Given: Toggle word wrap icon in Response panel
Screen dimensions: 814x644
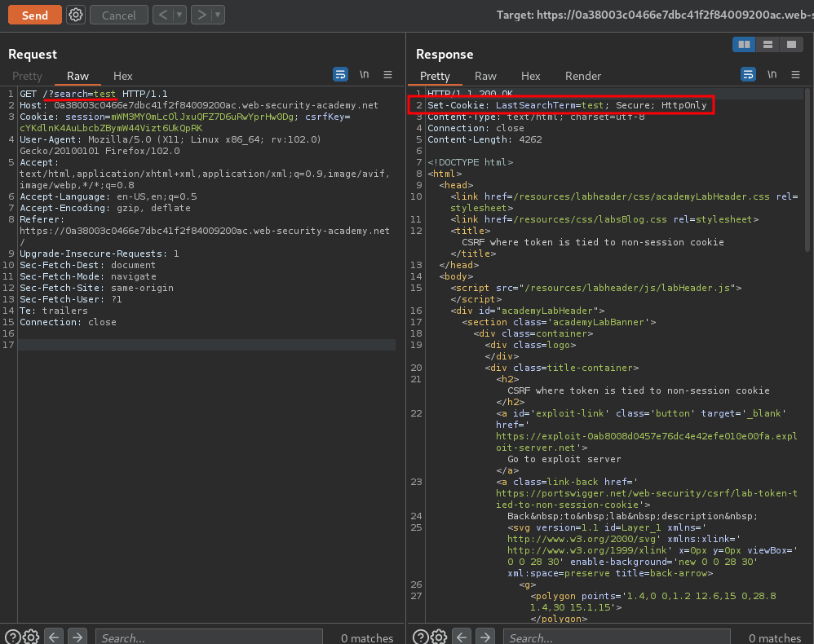Looking at the screenshot, I should click(x=748, y=75).
